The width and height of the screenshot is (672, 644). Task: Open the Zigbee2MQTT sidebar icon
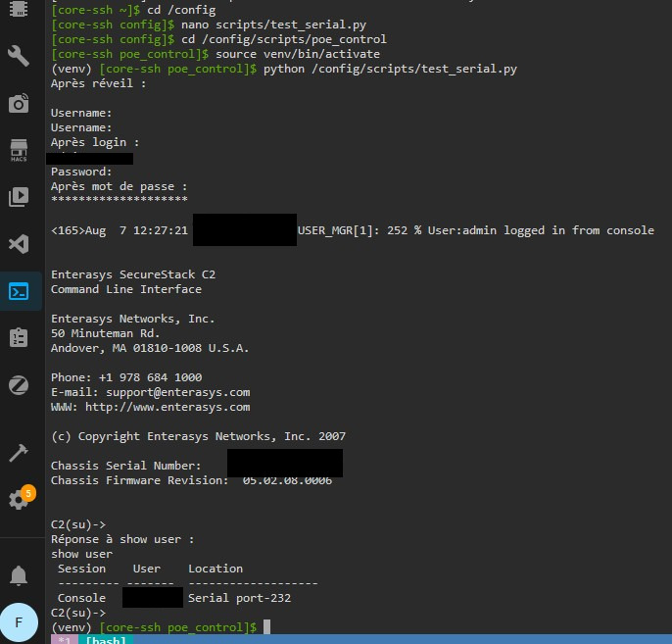pos(19,385)
